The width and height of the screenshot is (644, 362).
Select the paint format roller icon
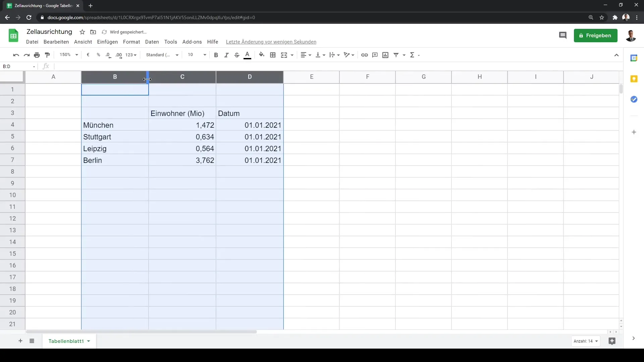[x=47, y=55]
